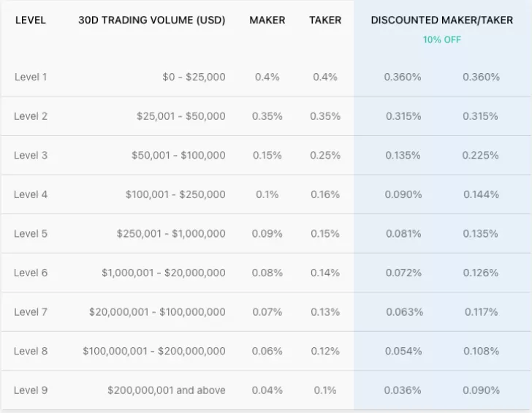Select the Level 2 row label
The width and height of the screenshot is (532, 413).
click(31, 116)
